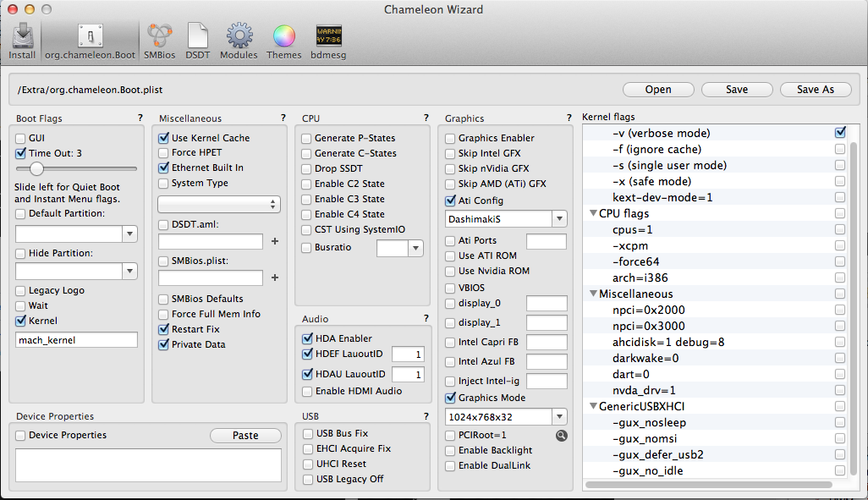Enable the Drop SSDT checkbox
The width and height of the screenshot is (868, 500).
click(306, 168)
